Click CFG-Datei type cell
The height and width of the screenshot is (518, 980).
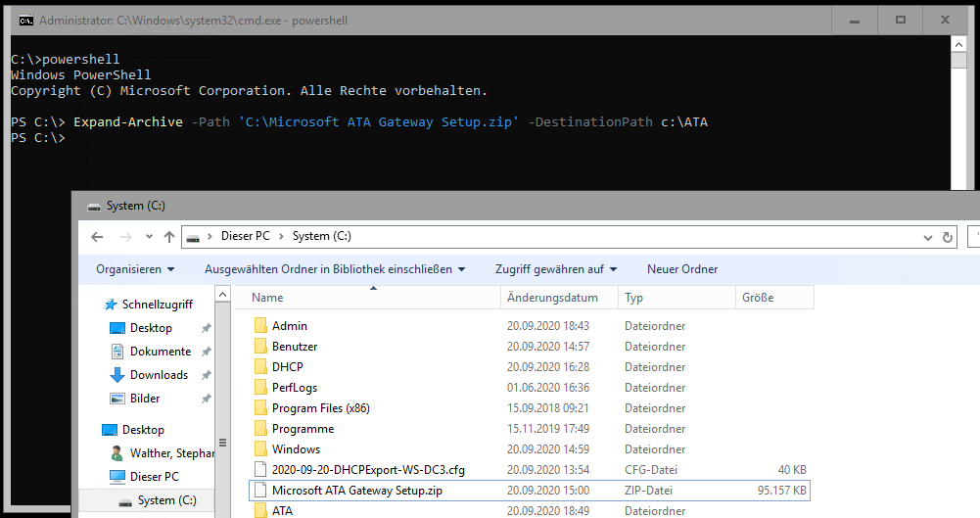[x=651, y=470]
